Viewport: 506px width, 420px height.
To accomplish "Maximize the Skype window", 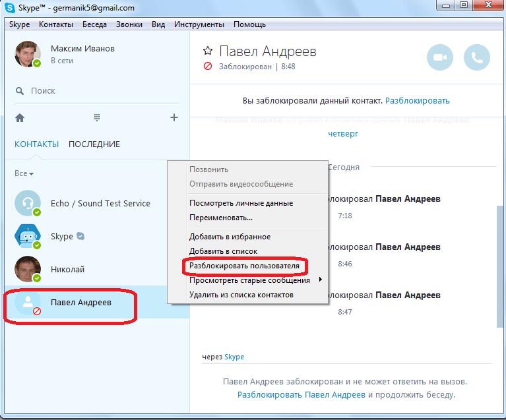I will point(464,5).
